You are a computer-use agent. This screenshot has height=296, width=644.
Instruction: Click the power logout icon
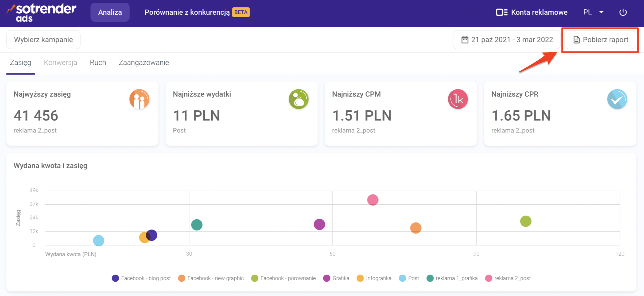click(x=623, y=12)
